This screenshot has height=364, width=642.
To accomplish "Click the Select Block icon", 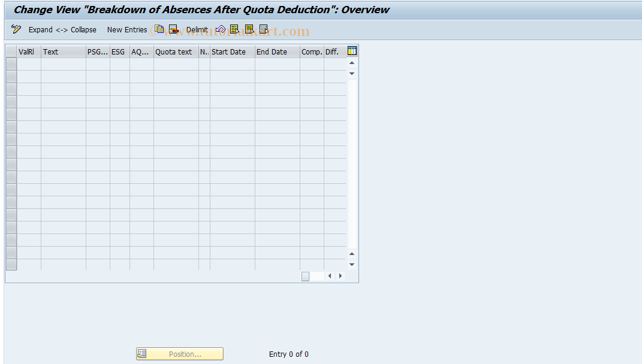I will click(249, 29).
